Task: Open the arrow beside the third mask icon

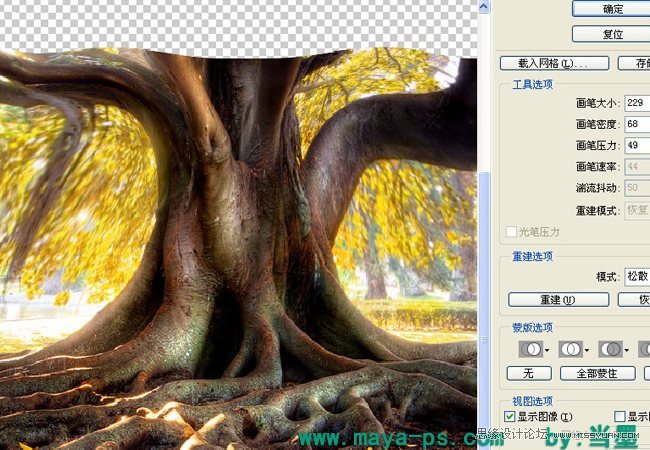Action: coord(626,350)
